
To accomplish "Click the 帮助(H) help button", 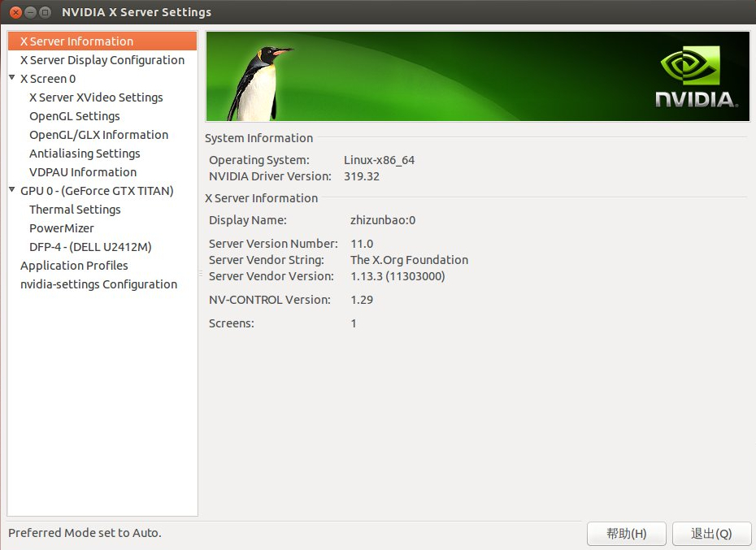I will (626, 534).
